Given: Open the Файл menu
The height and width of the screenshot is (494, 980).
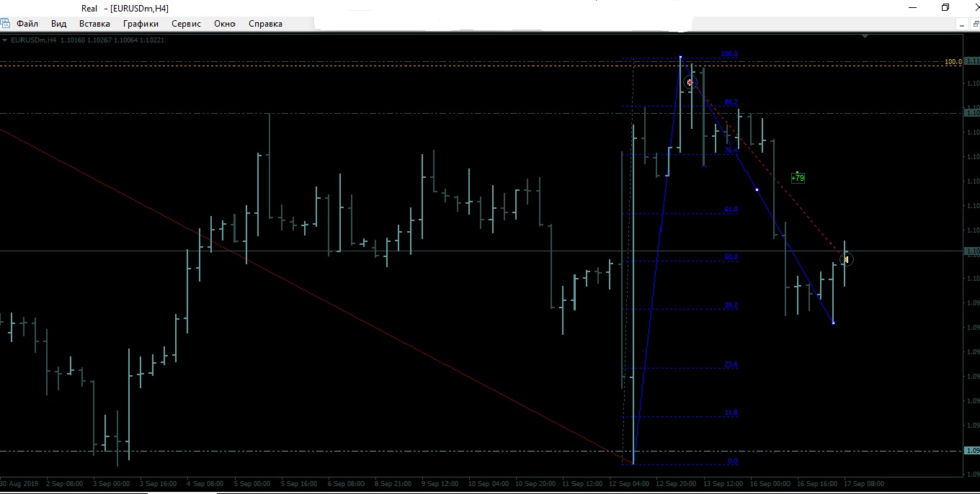Looking at the screenshot, I should [27, 24].
